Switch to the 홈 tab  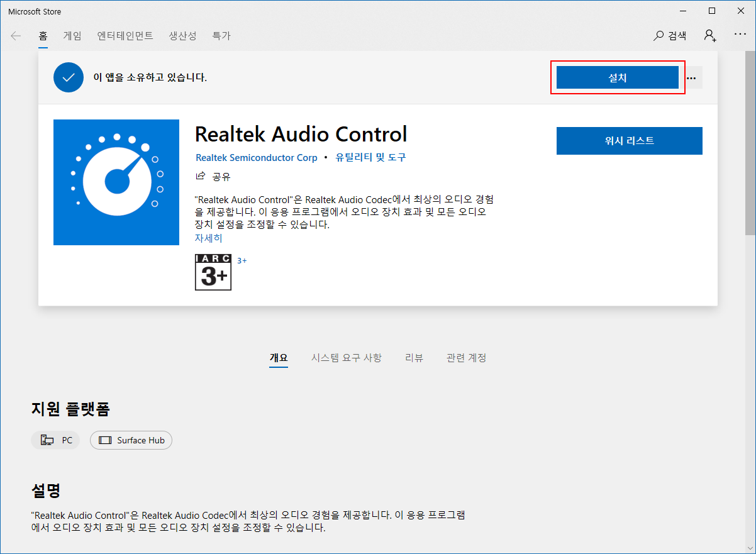[43, 36]
